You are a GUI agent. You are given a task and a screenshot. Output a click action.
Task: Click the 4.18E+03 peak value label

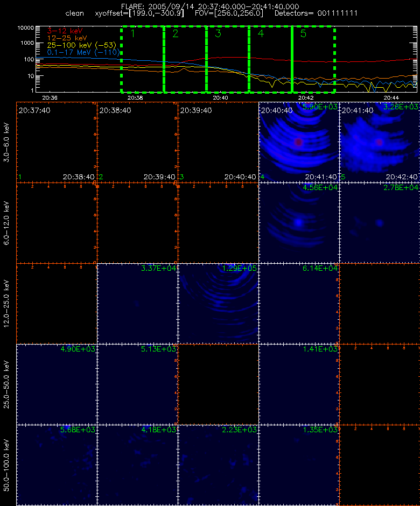[158, 430]
